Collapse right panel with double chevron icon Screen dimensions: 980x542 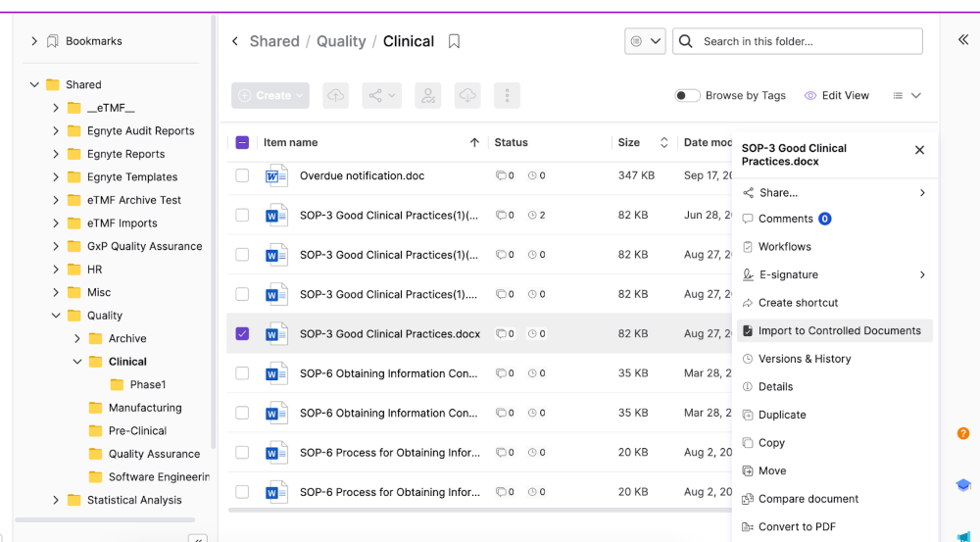pyautogui.click(x=963, y=40)
